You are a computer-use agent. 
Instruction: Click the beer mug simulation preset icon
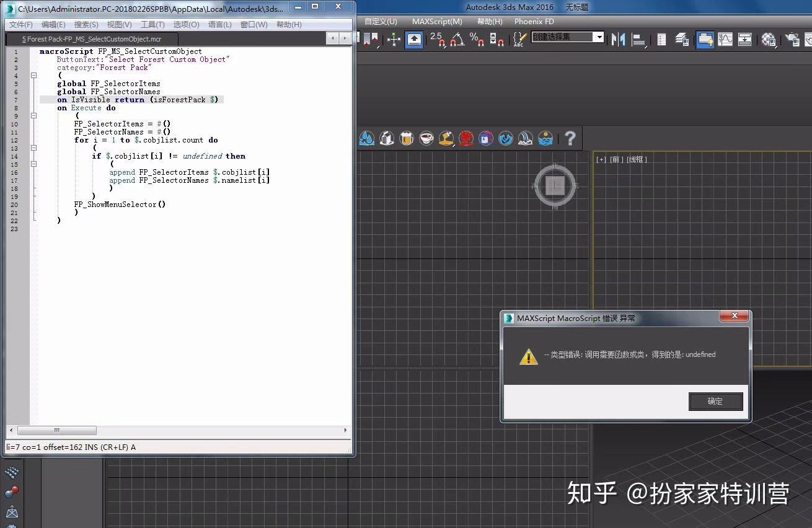pyautogui.click(x=407, y=138)
